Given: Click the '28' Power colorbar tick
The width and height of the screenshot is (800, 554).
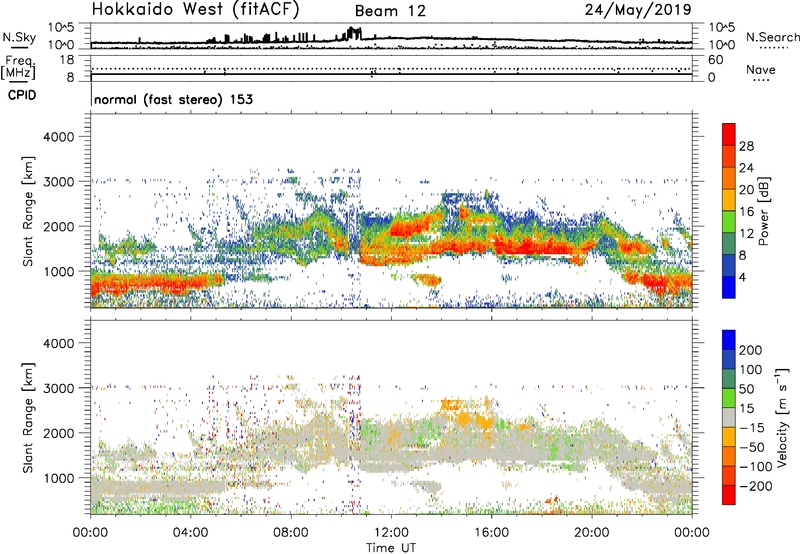Looking at the screenshot, I should 746,146.
